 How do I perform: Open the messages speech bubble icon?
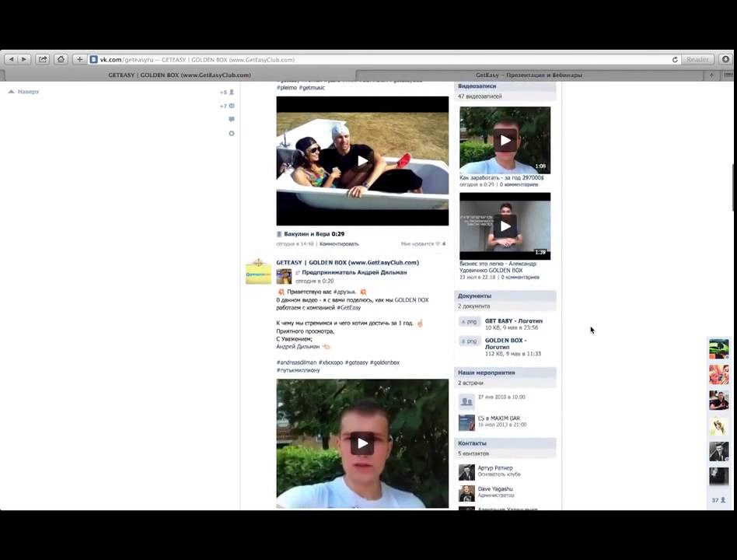[231, 120]
